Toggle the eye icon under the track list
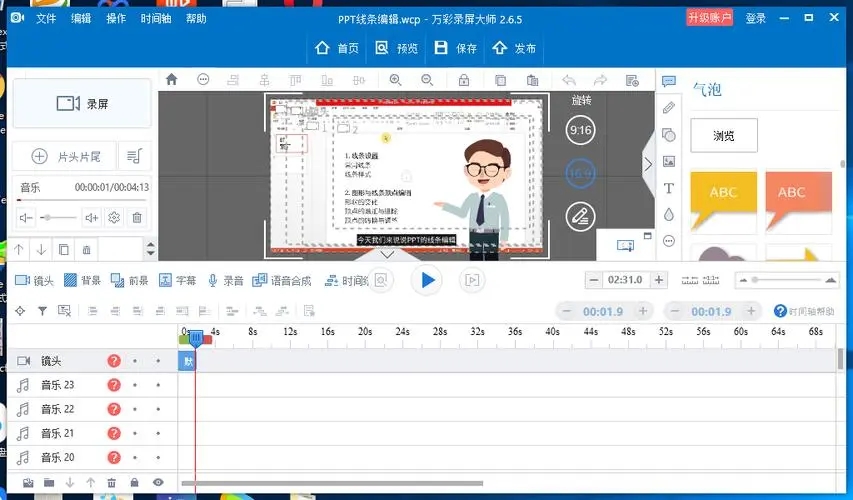Viewport: 853px width, 500px height. pos(157,483)
